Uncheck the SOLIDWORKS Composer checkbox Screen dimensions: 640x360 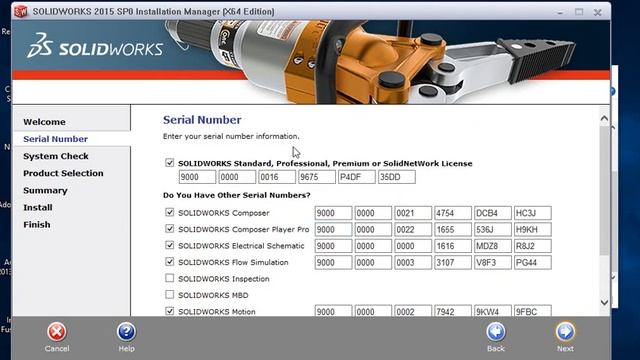[169, 212]
